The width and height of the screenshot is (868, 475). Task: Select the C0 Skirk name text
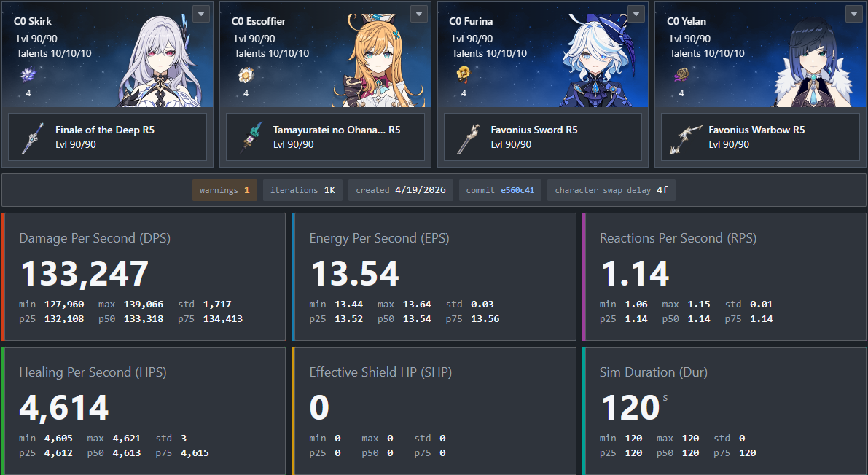point(33,22)
